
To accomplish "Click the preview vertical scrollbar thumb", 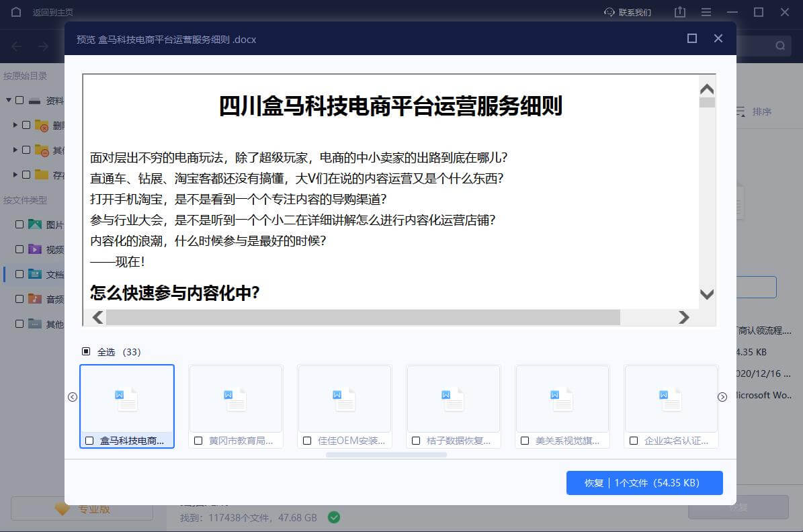I will pyautogui.click(x=707, y=102).
